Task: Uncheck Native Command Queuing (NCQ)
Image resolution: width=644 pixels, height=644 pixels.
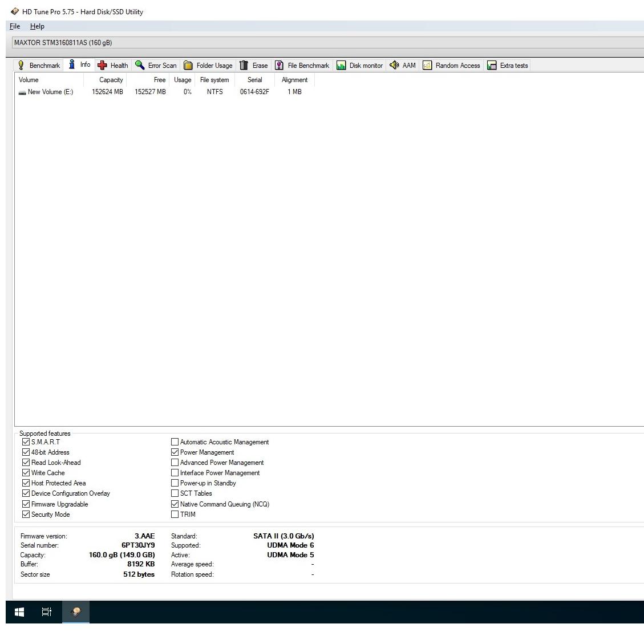Action: [175, 504]
